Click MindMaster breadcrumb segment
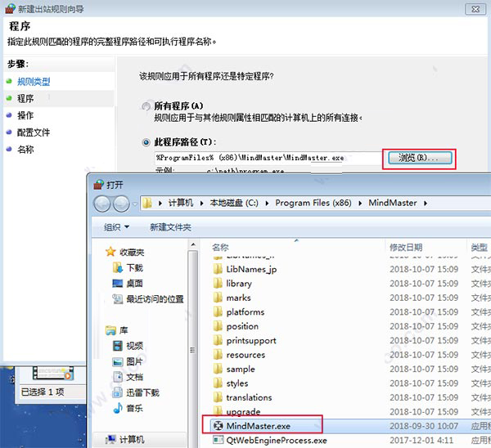This screenshot has height=448, width=491. pyautogui.click(x=393, y=203)
